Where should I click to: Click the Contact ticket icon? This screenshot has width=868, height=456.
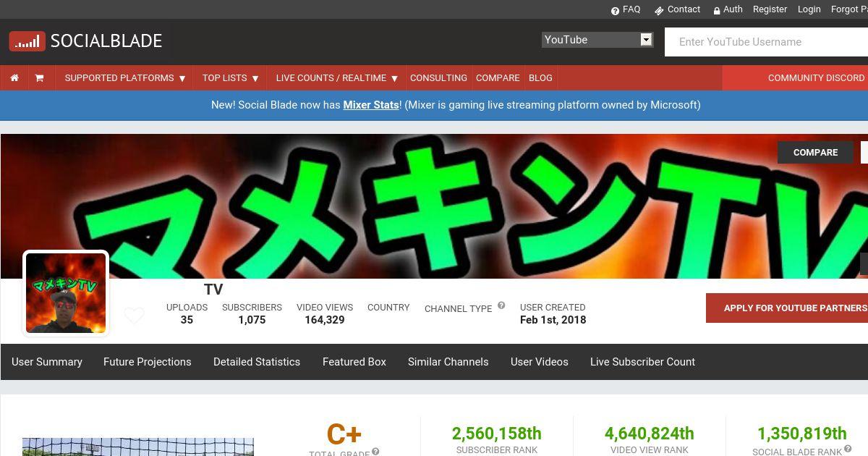click(659, 10)
